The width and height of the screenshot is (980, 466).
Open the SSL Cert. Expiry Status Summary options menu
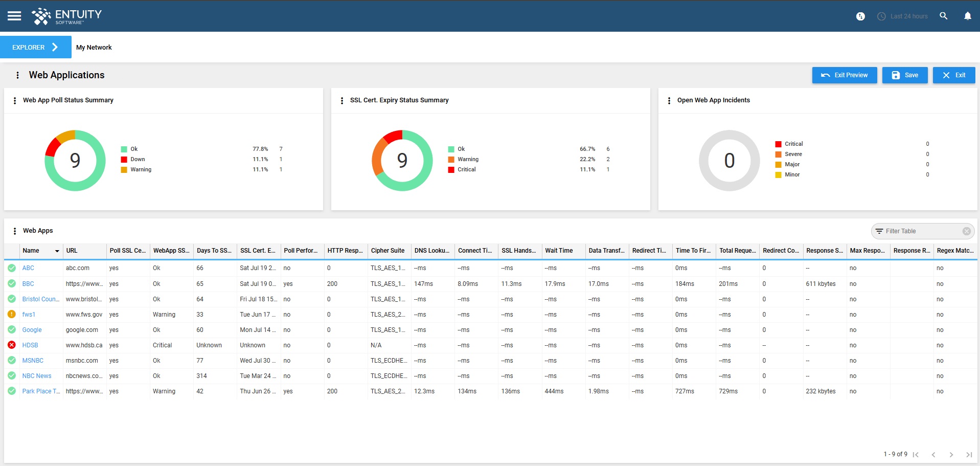(341, 100)
